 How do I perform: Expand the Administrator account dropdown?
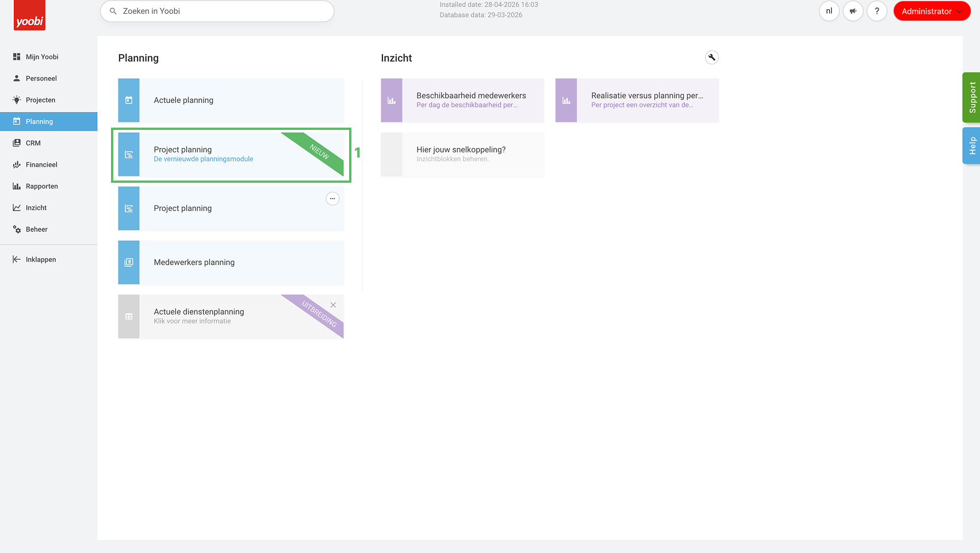click(932, 11)
